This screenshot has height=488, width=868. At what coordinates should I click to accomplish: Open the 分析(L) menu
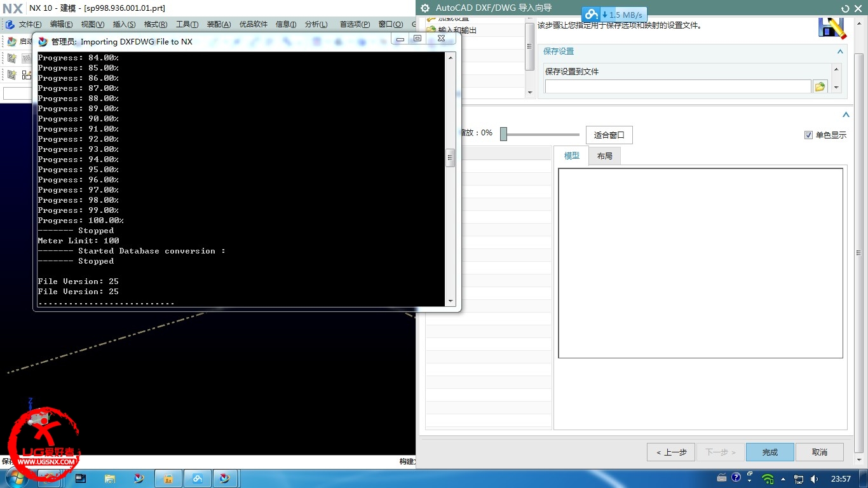click(316, 24)
